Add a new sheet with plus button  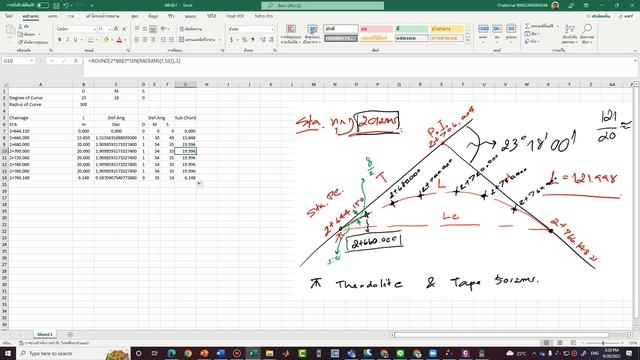point(70,334)
